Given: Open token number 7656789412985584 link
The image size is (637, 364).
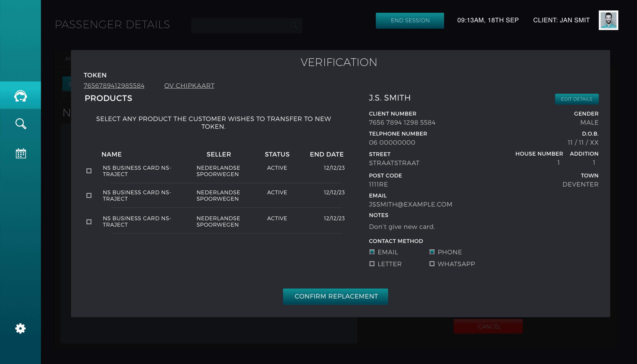Looking at the screenshot, I should pos(114,86).
